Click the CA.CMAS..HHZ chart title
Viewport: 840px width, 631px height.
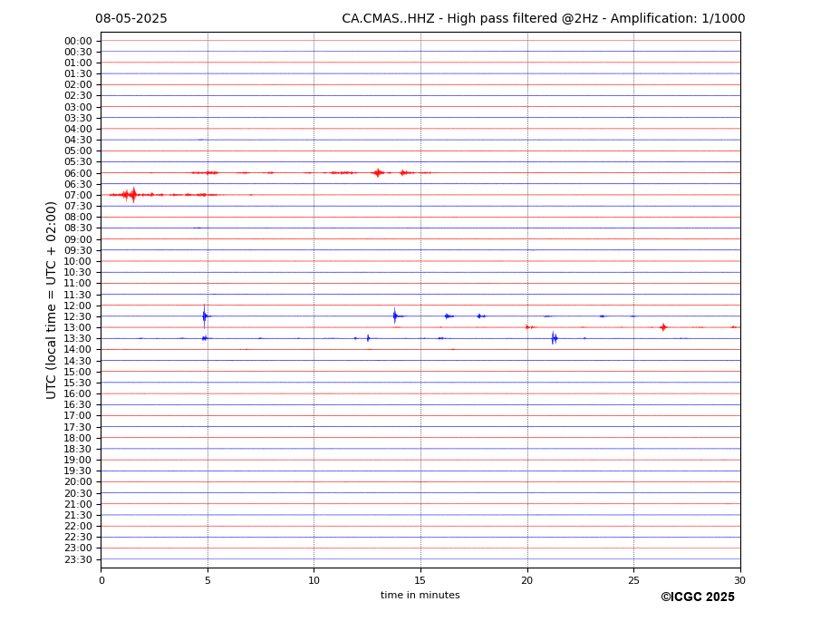click(543, 19)
